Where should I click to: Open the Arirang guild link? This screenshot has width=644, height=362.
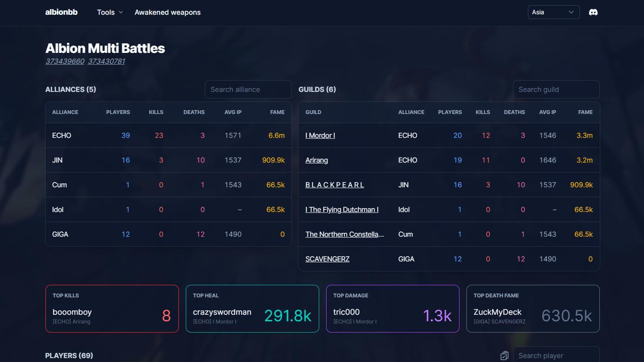click(317, 160)
